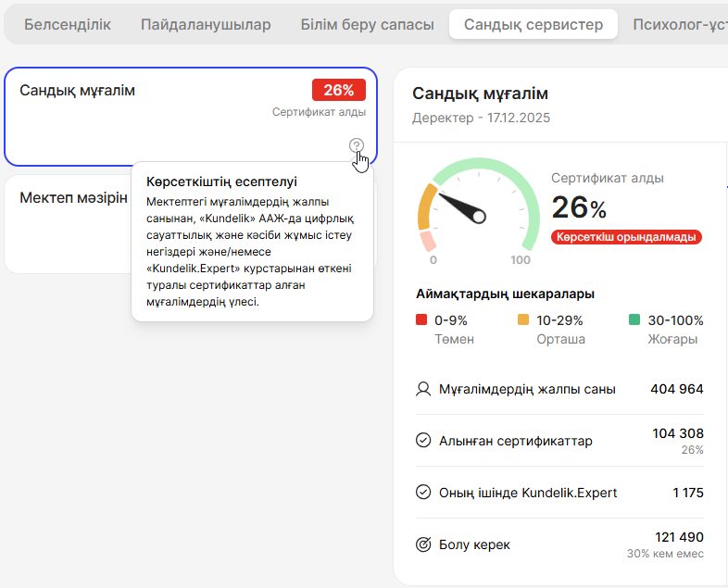Select the Сандық сервистер tab
The image size is (728, 588).
click(x=533, y=24)
